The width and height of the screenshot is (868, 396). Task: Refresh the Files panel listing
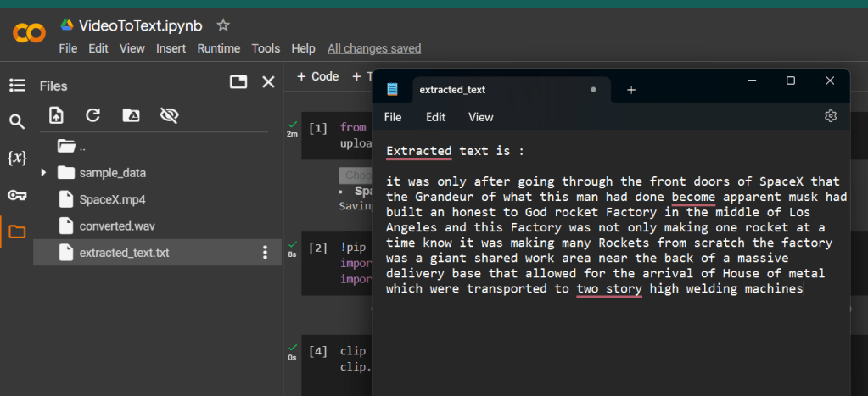93,115
